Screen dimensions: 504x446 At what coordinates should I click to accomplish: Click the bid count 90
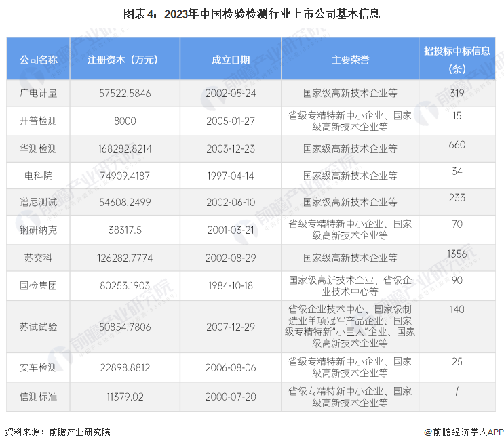click(x=457, y=281)
